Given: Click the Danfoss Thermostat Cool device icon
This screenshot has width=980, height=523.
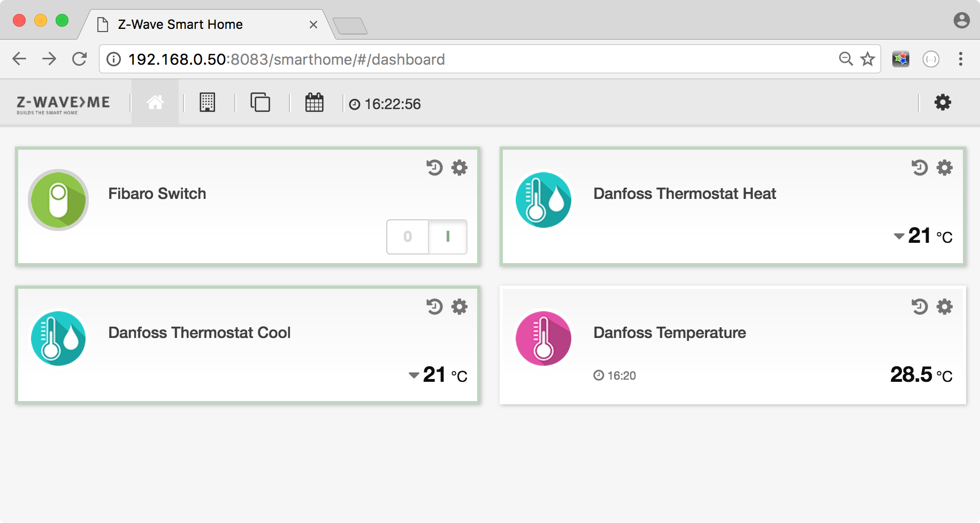Looking at the screenshot, I should [x=58, y=339].
